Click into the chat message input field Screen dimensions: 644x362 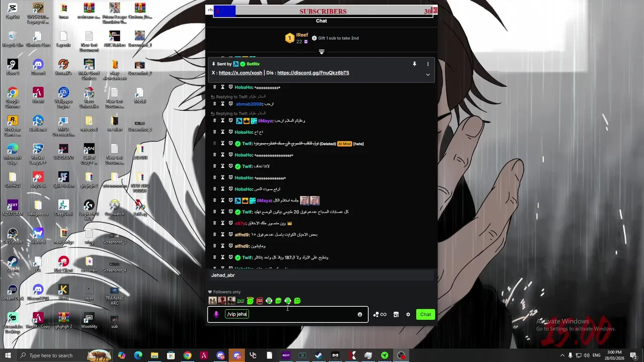click(288, 314)
